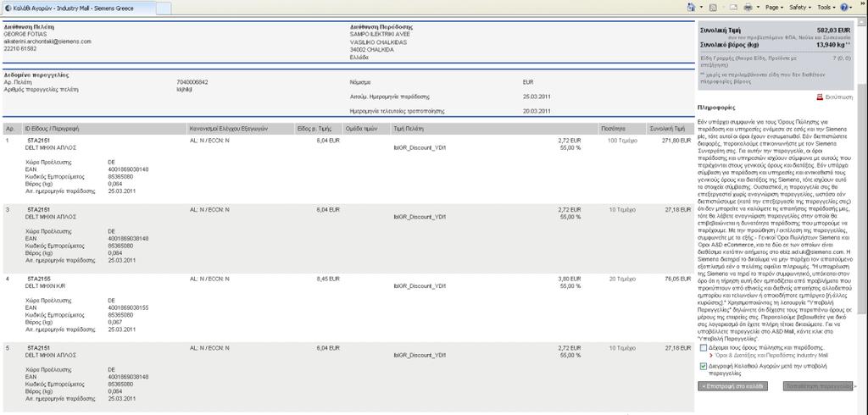Click currency value EUR in order data
The height and width of the screenshot is (415, 868).
pyautogui.click(x=528, y=82)
